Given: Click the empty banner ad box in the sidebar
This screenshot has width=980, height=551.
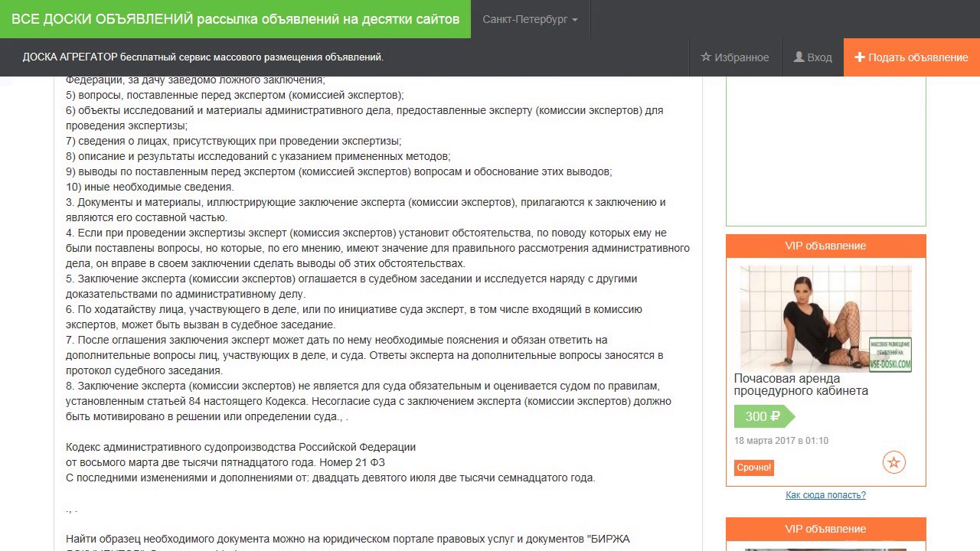Looking at the screenshot, I should coord(825,152).
